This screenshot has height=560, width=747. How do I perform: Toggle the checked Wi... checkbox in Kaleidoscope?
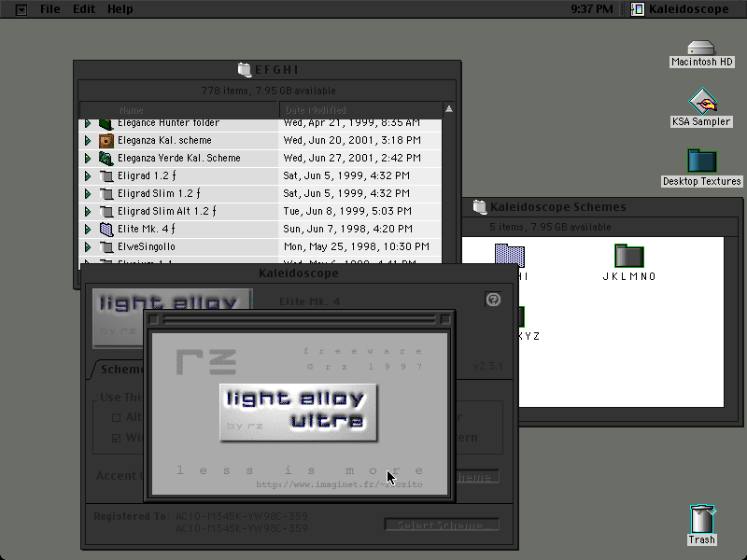pos(116,438)
